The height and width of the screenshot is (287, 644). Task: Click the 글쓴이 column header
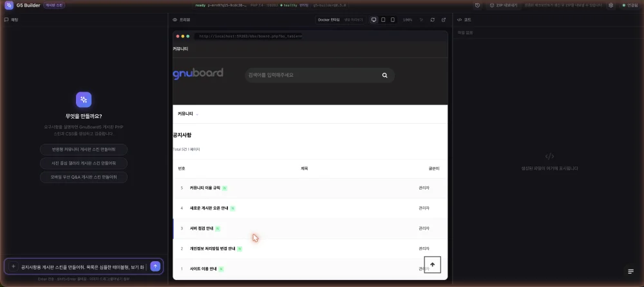(433, 168)
